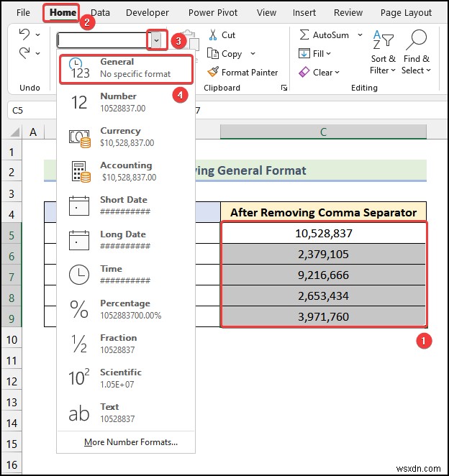
Task: Click the Copy icon
Action: pyautogui.click(x=213, y=53)
